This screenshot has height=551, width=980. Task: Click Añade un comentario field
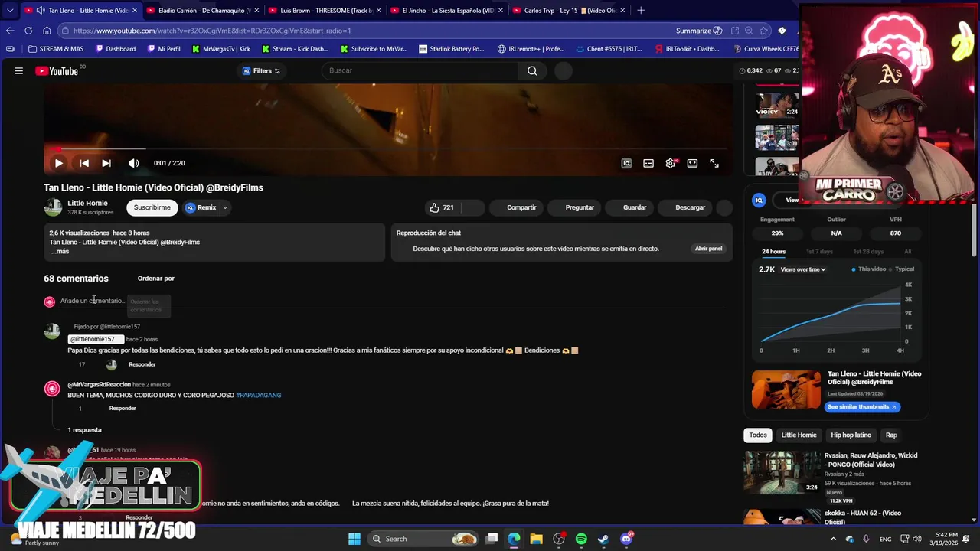pos(392,301)
